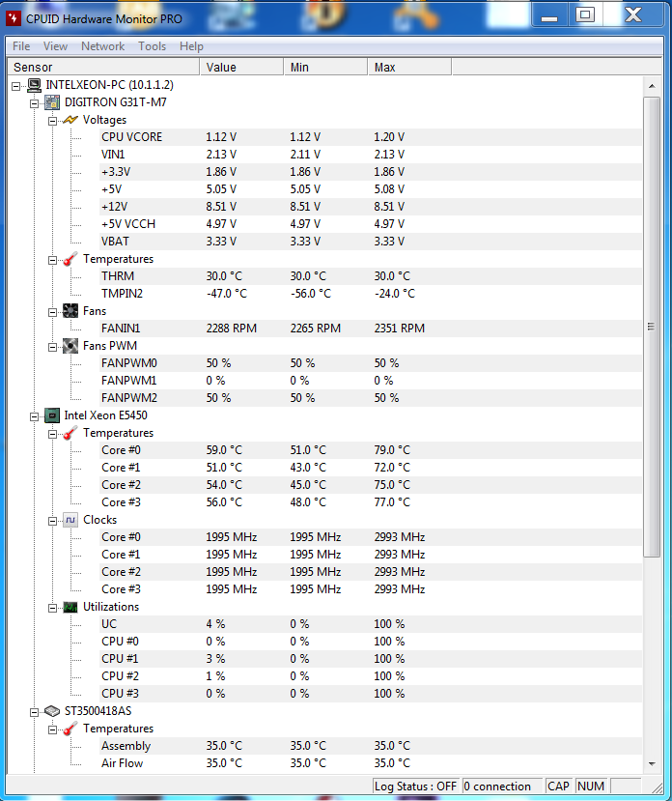Select the +5V VCCH row
This screenshot has width=672, height=801.
[370, 224]
